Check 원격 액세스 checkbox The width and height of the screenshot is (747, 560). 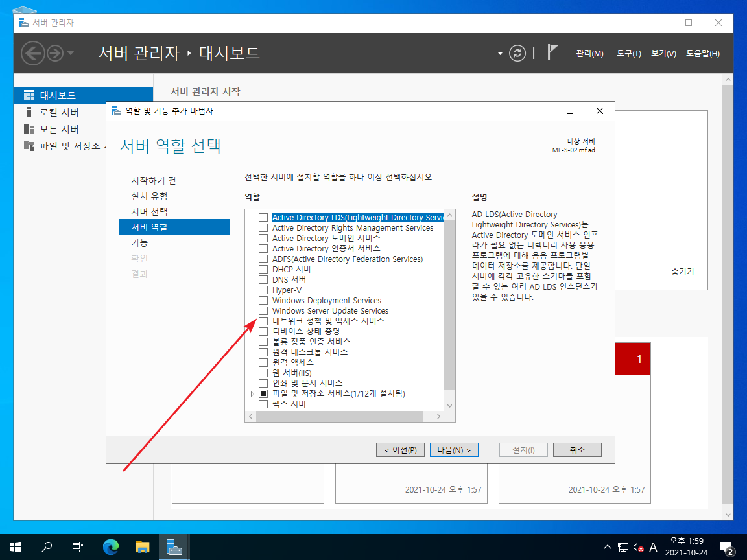click(x=263, y=362)
